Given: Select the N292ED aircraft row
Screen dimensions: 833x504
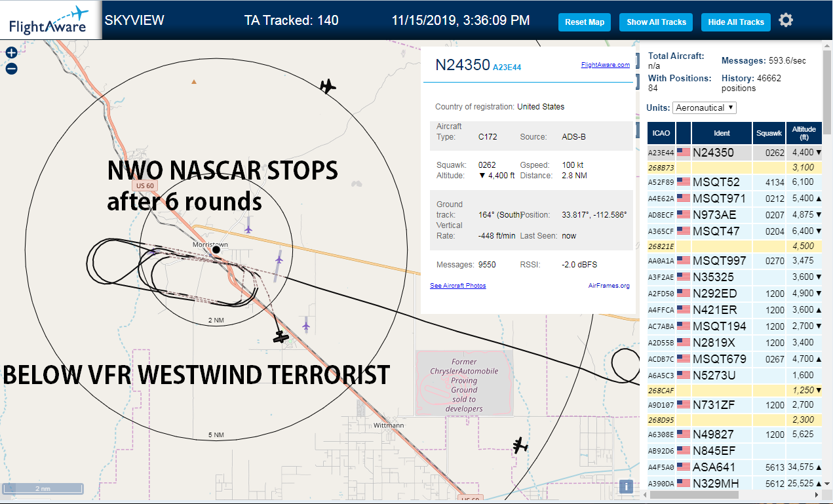Looking at the screenshot, I should (x=735, y=294).
